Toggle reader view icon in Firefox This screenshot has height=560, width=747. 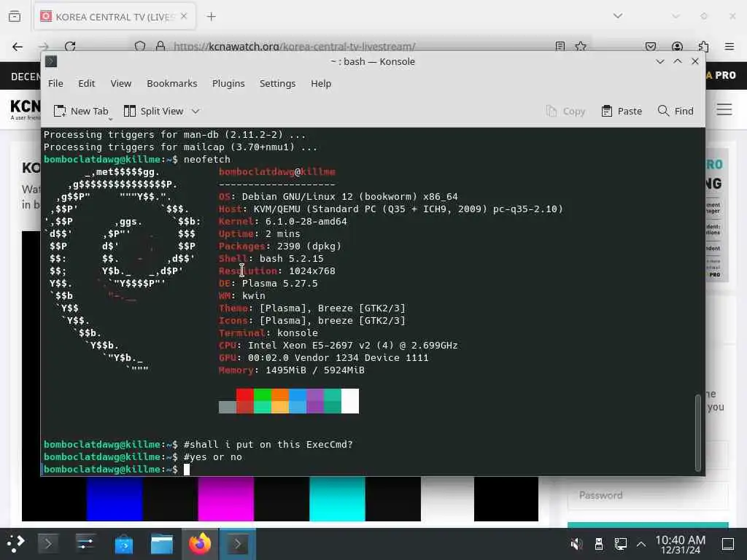pos(560,47)
